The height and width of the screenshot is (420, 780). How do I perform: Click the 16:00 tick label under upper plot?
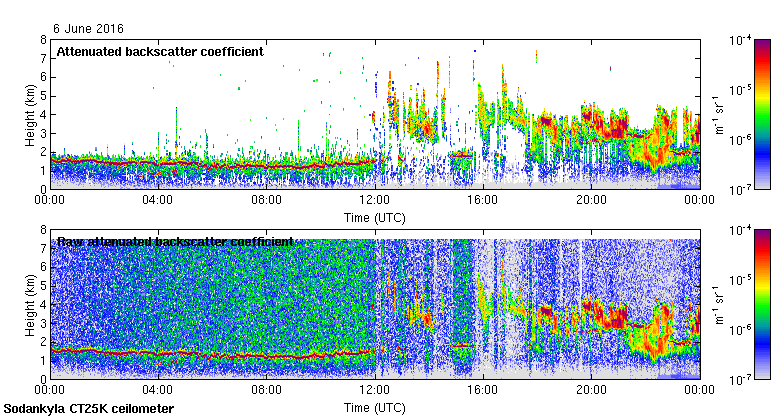tap(483, 200)
